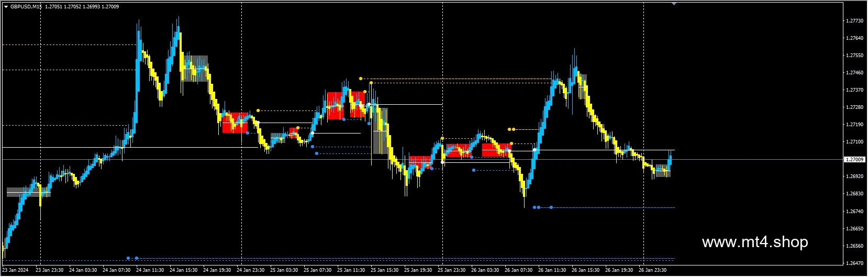Click the chart shift triangle marker at top
The width and height of the screenshot is (868, 277).
tap(674, 4)
